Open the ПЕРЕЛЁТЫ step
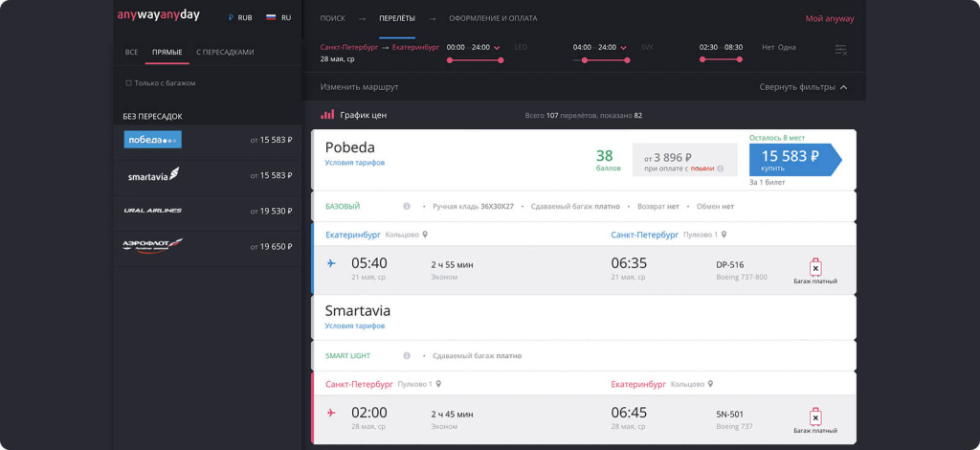980x450 pixels. 397,19
